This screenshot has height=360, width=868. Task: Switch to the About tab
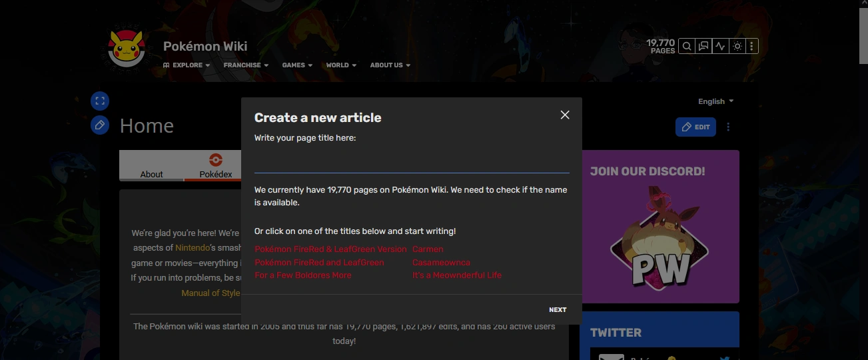point(151,166)
